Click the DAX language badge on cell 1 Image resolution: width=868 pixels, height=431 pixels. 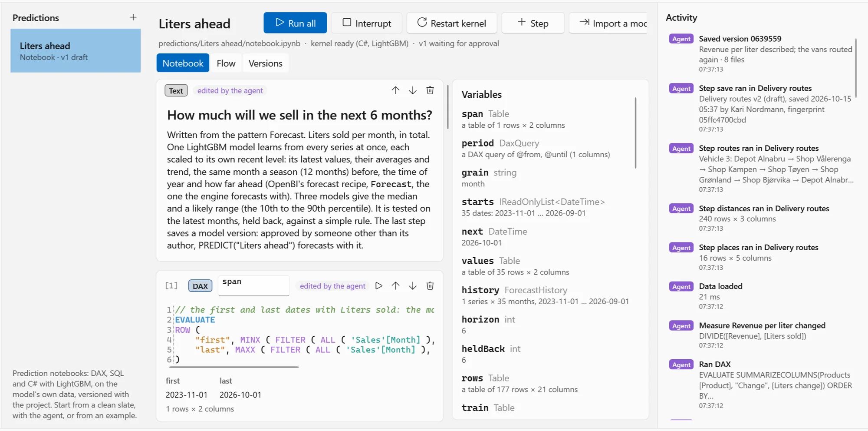pos(200,286)
